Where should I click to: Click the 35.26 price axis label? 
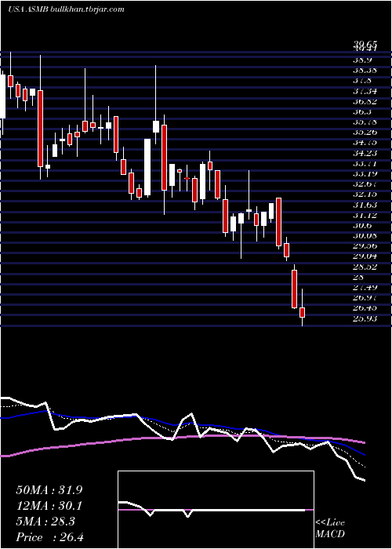[365, 132]
